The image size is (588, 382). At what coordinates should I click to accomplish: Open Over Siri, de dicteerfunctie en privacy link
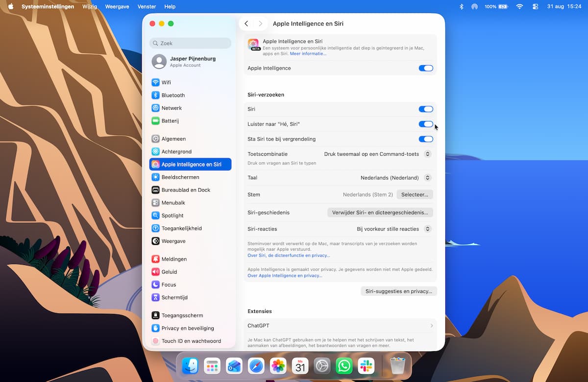pyautogui.click(x=289, y=255)
